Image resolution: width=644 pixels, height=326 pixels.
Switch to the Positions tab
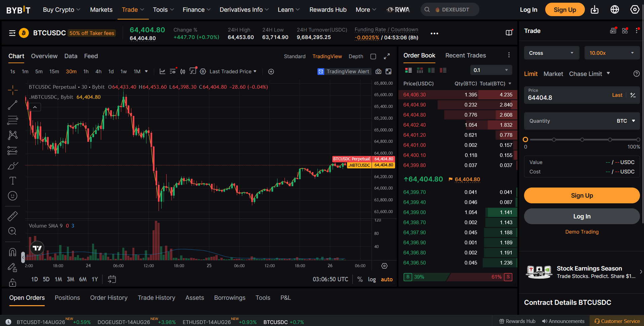click(67, 298)
